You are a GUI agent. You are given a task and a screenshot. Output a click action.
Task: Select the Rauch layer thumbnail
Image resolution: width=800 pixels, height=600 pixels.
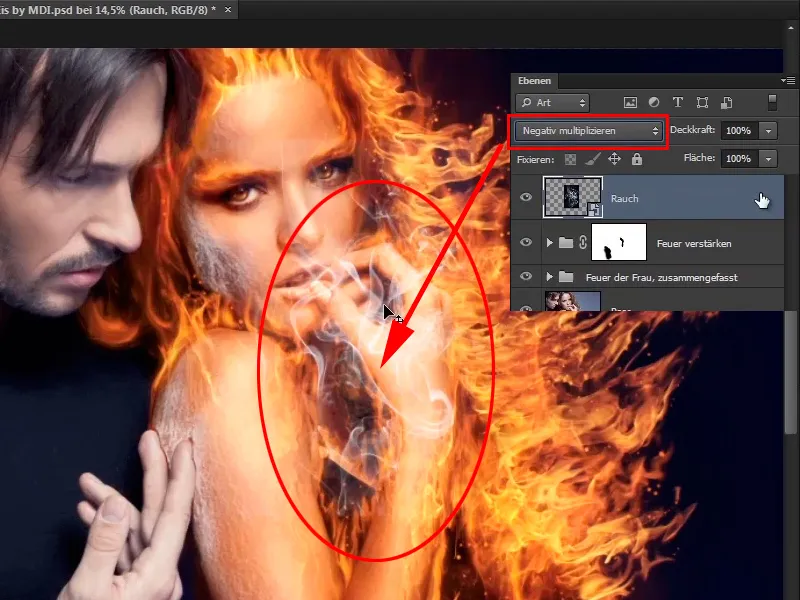coord(573,197)
